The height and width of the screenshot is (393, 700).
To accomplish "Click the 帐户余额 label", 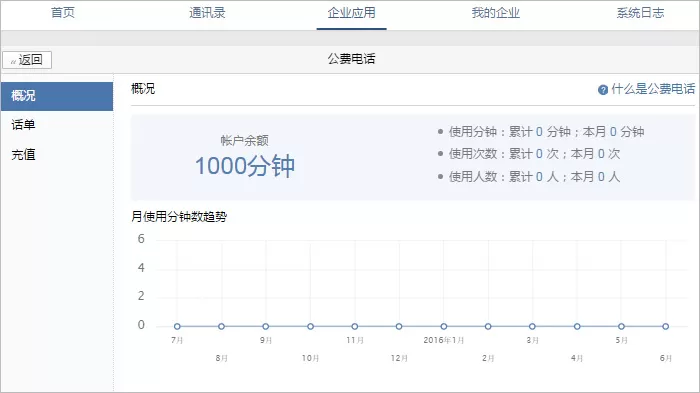I will coord(245,141).
